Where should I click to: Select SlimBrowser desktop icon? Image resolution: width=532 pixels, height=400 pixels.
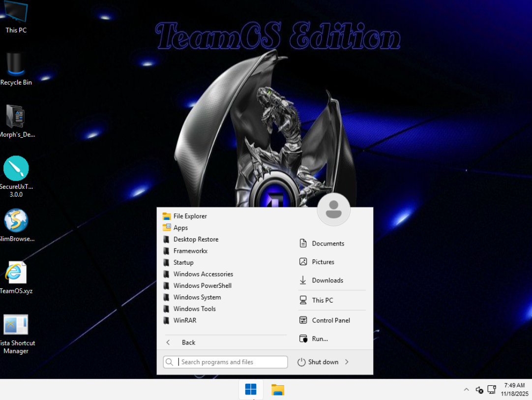pyautogui.click(x=16, y=225)
